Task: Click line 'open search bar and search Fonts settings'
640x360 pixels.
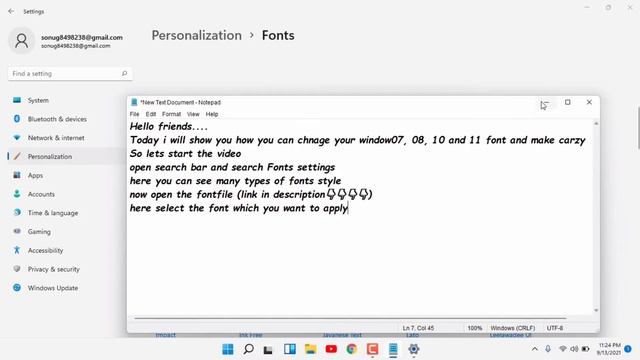Action: [x=232, y=167]
